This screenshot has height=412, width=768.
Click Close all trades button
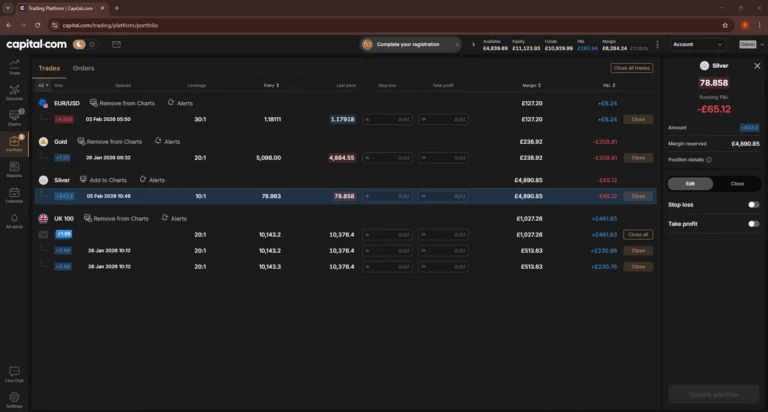(631, 68)
